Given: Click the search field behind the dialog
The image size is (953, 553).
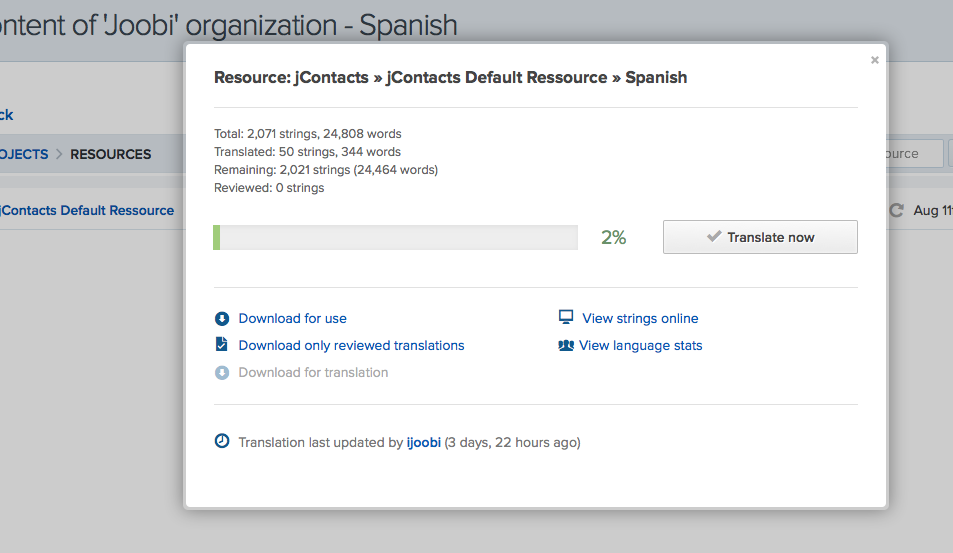Looking at the screenshot, I should click(915, 154).
